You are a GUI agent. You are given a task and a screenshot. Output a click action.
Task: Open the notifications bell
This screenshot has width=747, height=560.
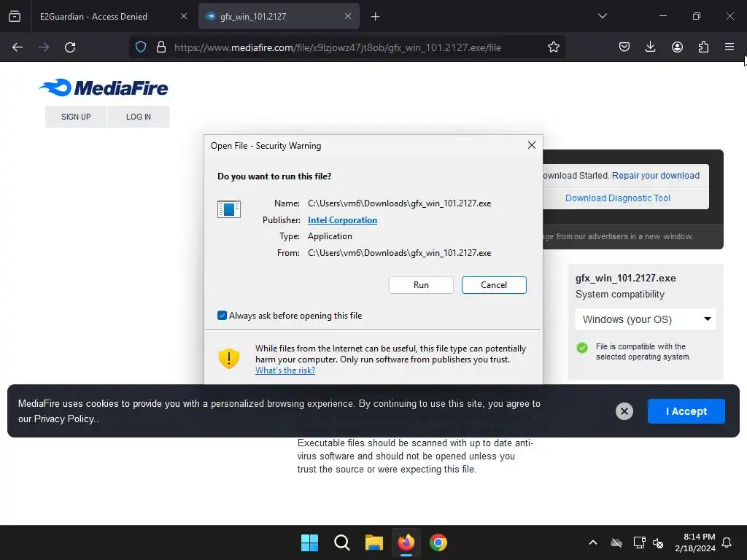[727, 542]
